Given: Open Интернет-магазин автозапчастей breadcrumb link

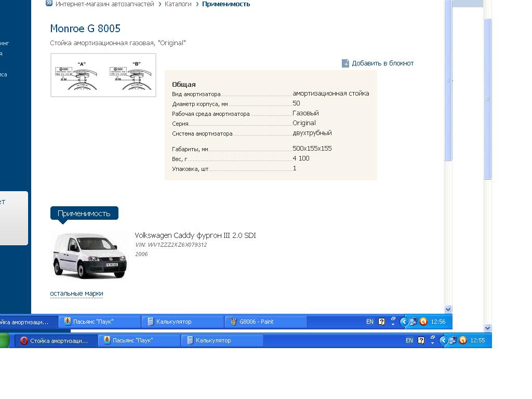Looking at the screenshot, I should (105, 4).
